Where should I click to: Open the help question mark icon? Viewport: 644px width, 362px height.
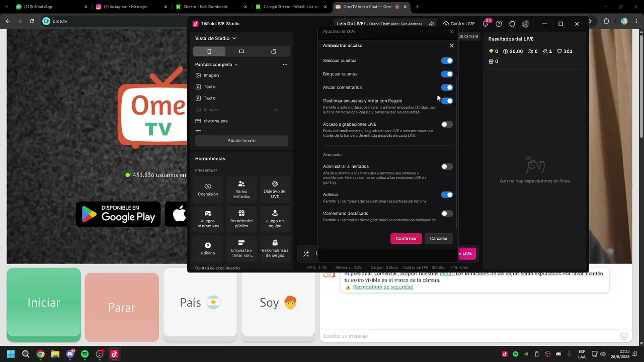499,24
